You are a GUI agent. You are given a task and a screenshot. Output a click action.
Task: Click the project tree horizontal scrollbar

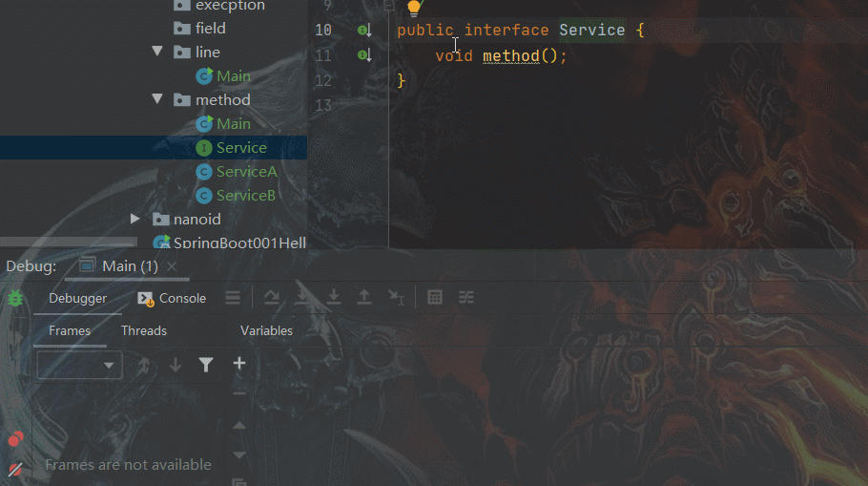69,242
